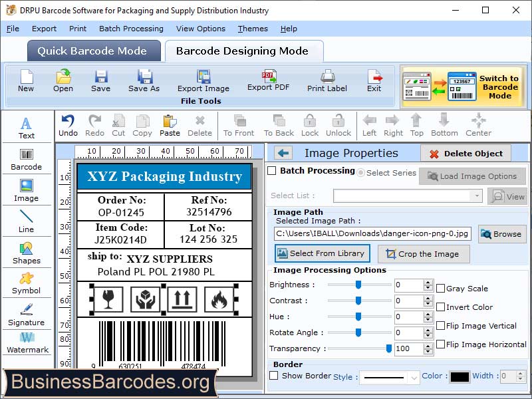
Task: Click the Export Image icon
Action: [203, 76]
